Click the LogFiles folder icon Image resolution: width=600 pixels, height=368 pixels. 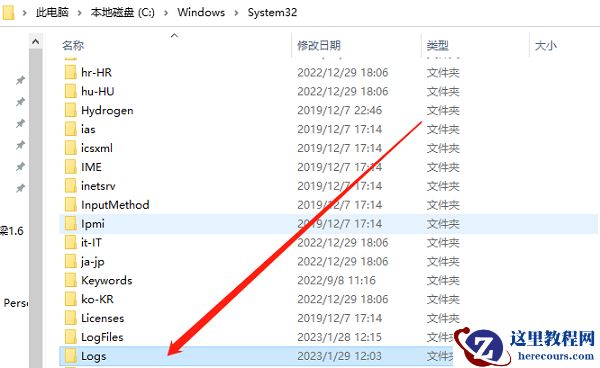pos(70,337)
